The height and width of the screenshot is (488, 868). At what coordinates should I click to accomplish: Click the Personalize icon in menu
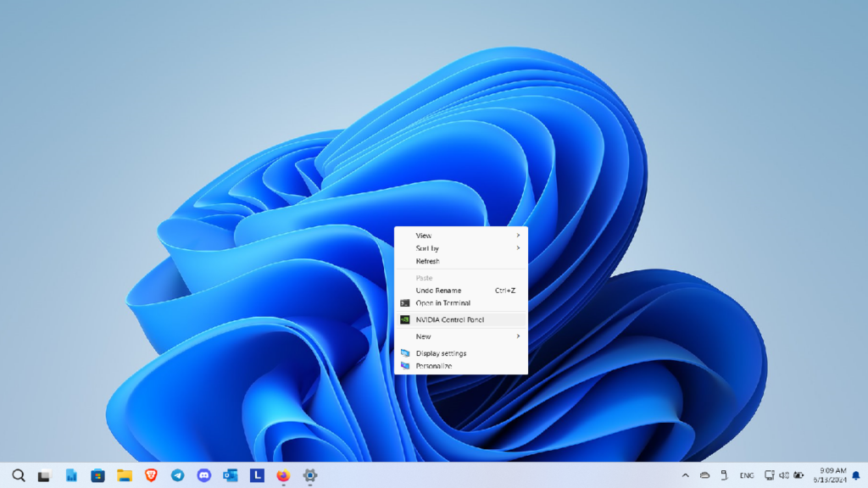coord(405,366)
